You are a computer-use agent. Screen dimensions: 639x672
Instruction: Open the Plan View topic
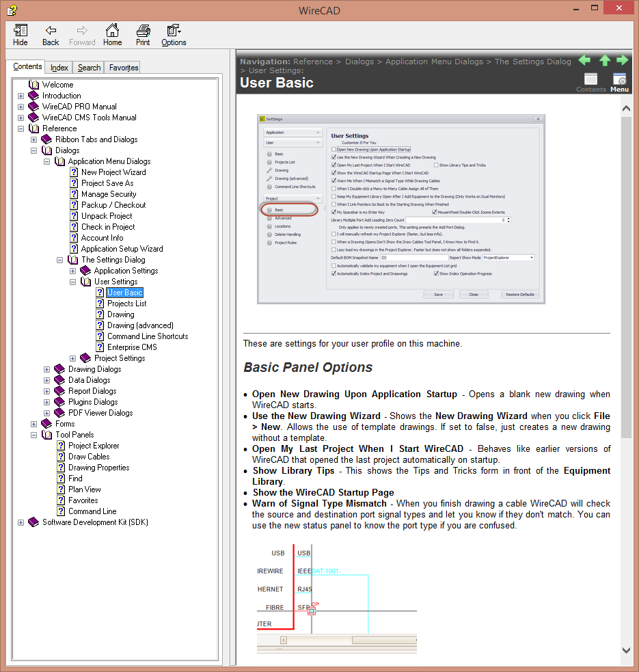tap(85, 489)
